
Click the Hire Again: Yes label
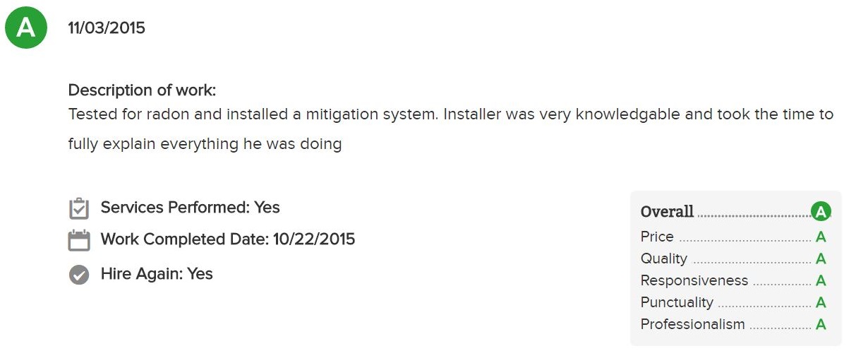pyautogui.click(x=157, y=274)
